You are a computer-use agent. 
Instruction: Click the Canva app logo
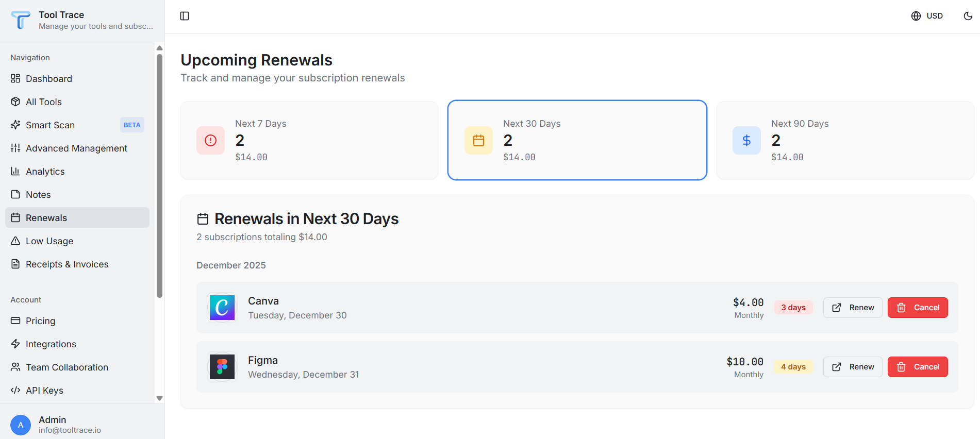[x=222, y=308]
